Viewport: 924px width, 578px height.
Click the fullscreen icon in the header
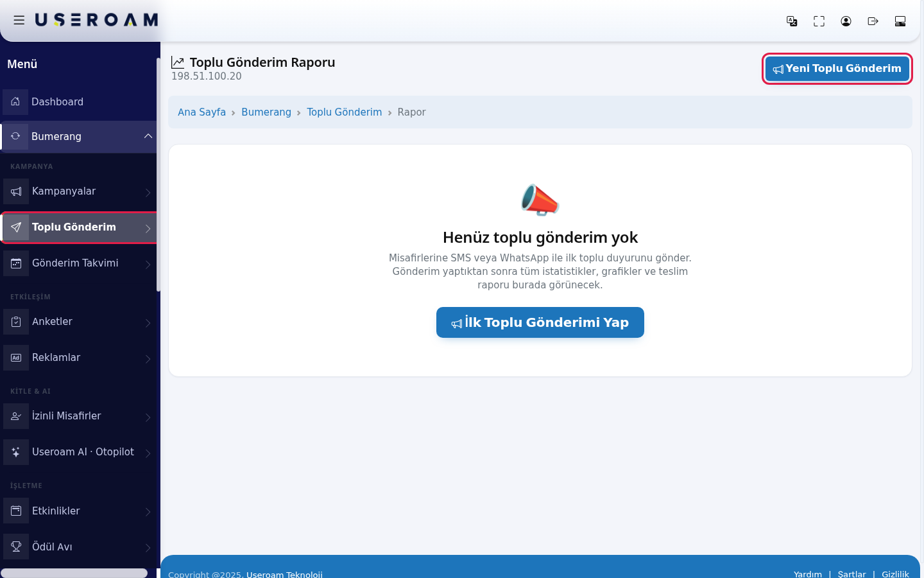[819, 21]
